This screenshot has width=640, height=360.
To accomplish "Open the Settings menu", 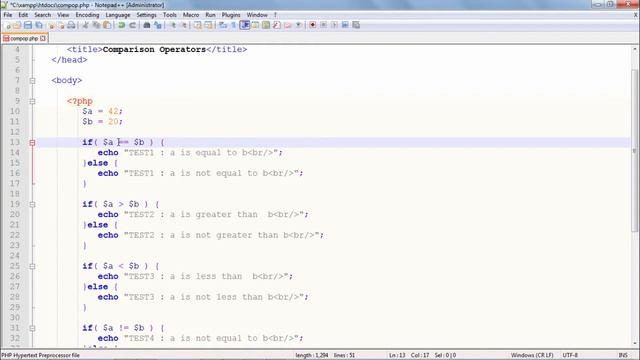I will [146, 15].
